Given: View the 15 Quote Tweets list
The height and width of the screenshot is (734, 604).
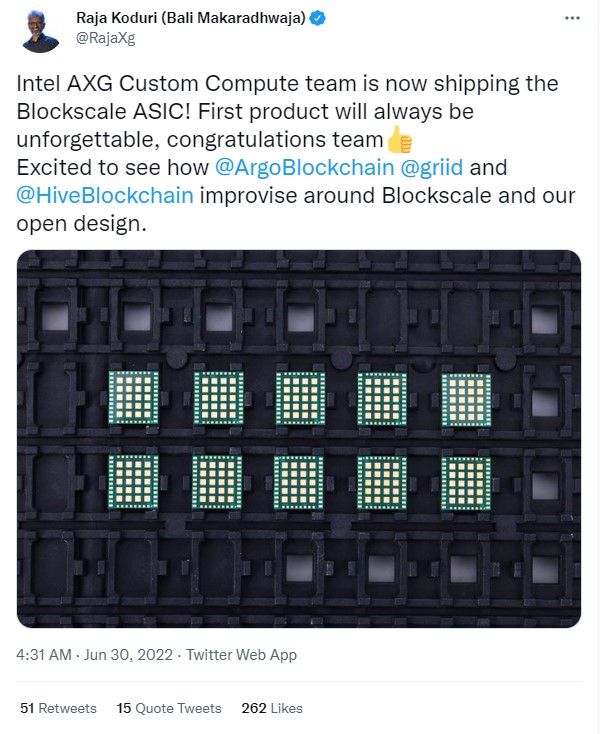Looking at the screenshot, I should tap(169, 708).
